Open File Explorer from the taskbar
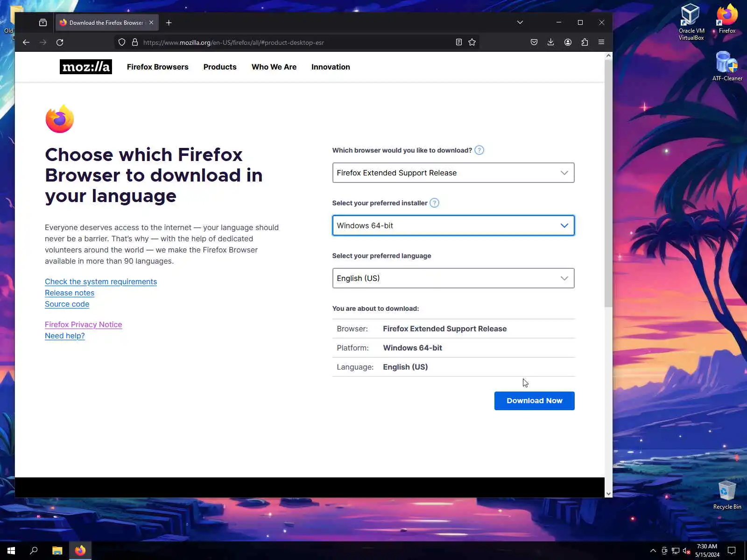747x560 pixels. click(57, 551)
